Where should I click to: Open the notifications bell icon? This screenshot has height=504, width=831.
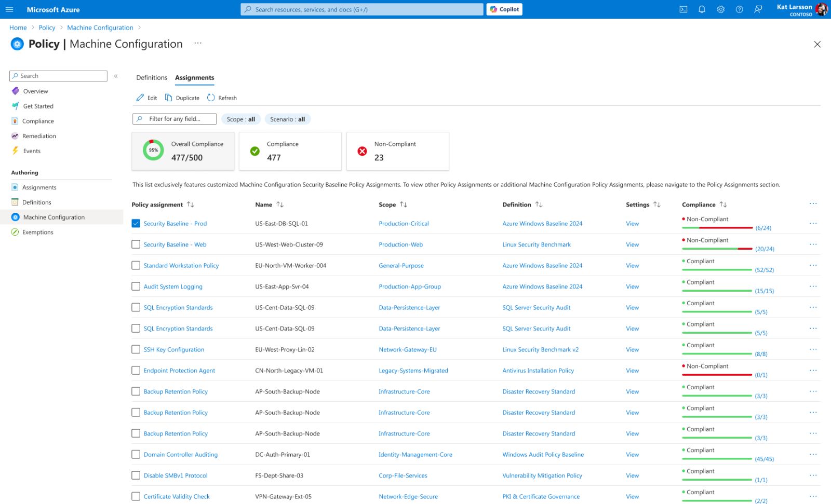[x=702, y=9]
